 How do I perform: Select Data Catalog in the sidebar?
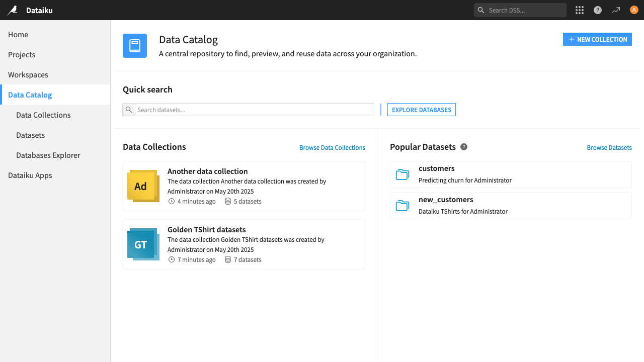click(x=55, y=95)
